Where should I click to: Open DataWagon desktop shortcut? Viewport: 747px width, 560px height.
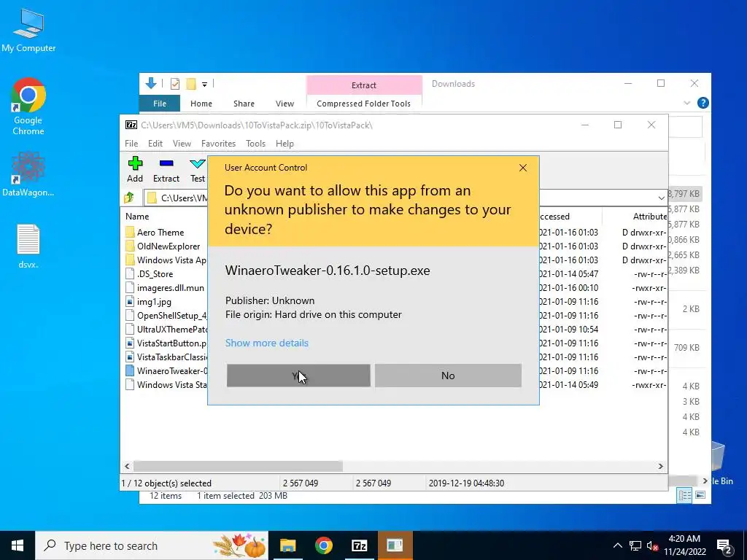pyautogui.click(x=28, y=174)
